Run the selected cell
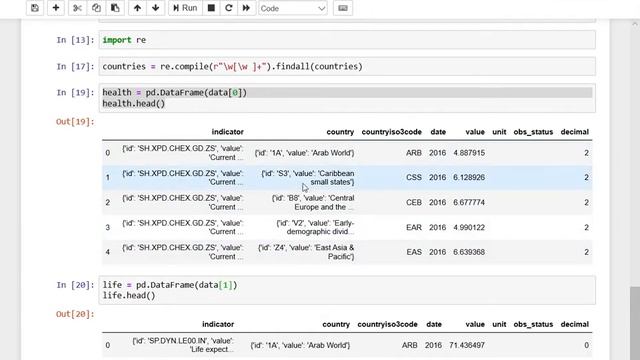The height and width of the screenshot is (360, 640). coord(185,8)
